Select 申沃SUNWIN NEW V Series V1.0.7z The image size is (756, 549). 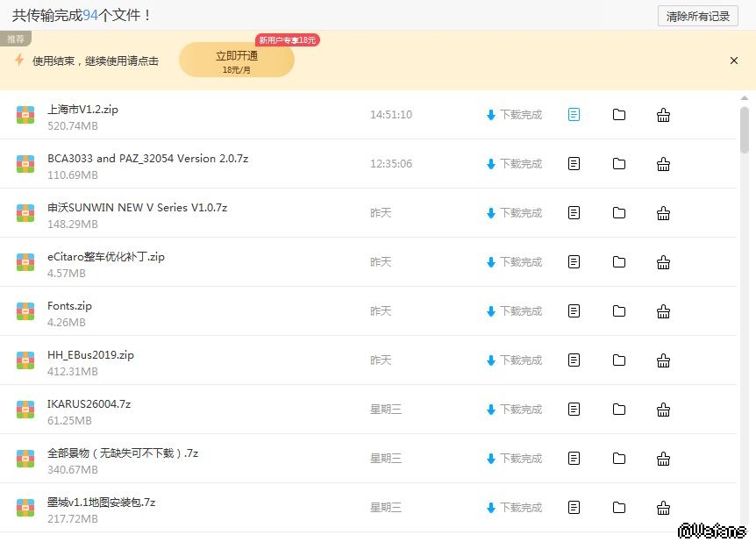[138, 208]
